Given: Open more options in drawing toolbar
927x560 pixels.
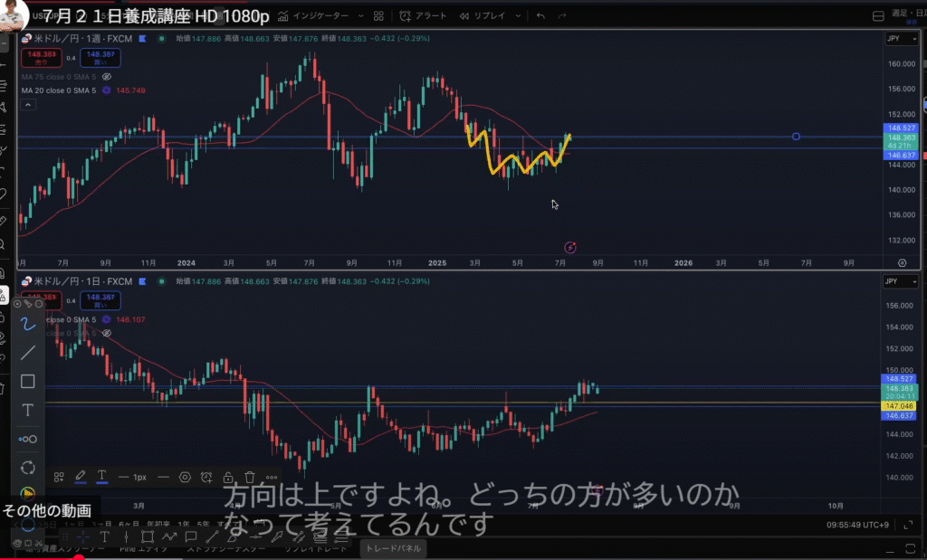Looking at the screenshot, I should (272, 478).
